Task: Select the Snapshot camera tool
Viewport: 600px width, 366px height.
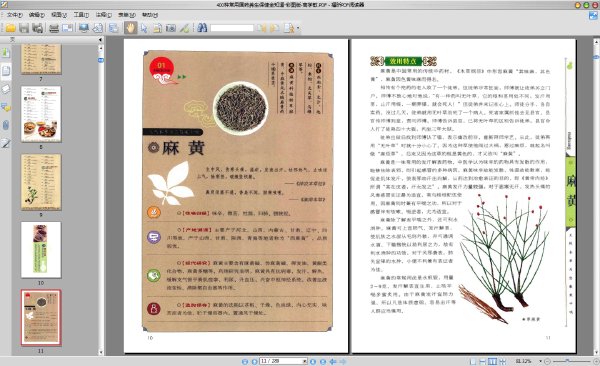Action: [x=171, y=28]
